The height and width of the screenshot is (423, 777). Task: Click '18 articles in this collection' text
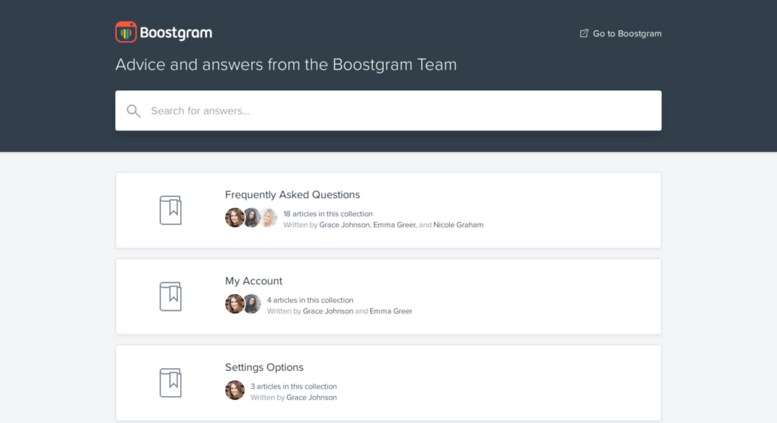328,214
